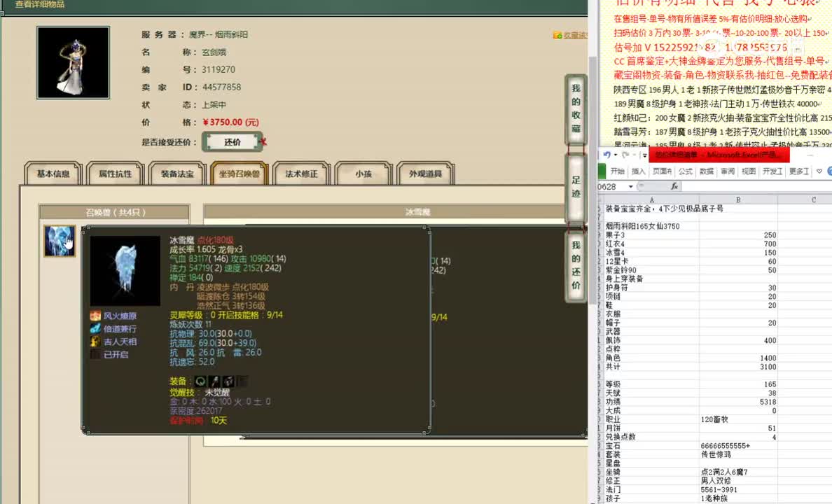Open the Excel name box dropdown arrow

point(631,187)
